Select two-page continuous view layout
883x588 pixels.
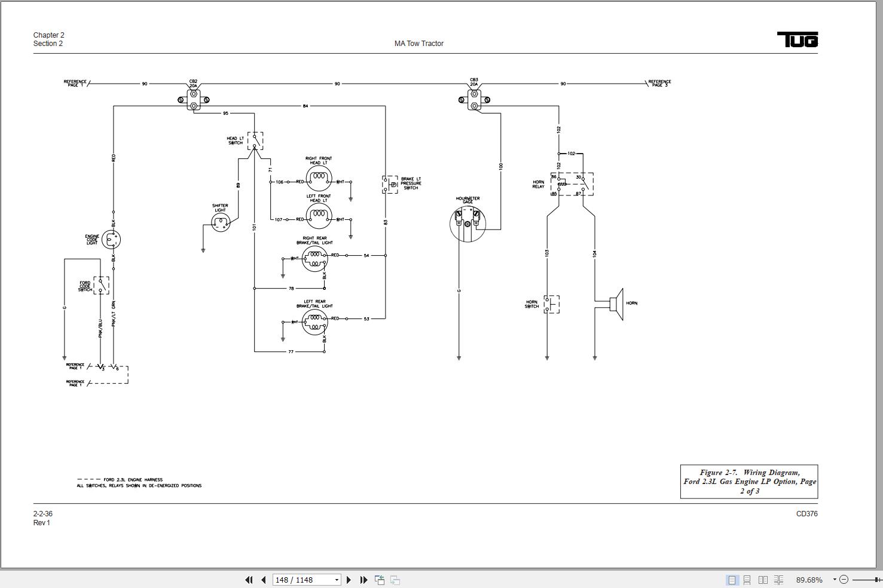click(x=778, y=580)
